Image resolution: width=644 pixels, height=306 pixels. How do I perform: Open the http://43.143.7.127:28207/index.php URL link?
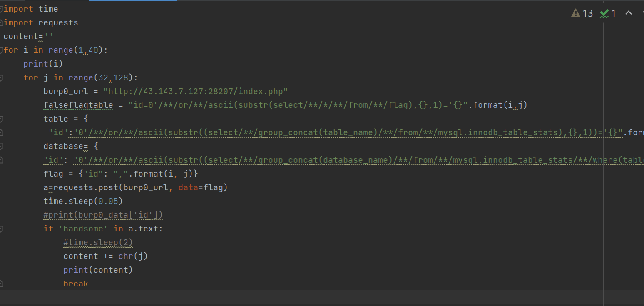196,91
